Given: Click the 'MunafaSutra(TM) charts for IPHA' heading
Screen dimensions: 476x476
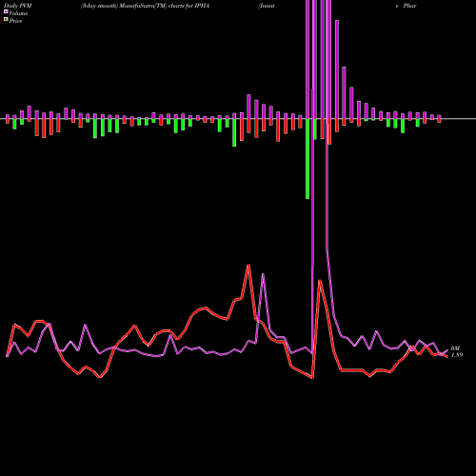Looking at the screenshot, I should [x=165, y=6].
